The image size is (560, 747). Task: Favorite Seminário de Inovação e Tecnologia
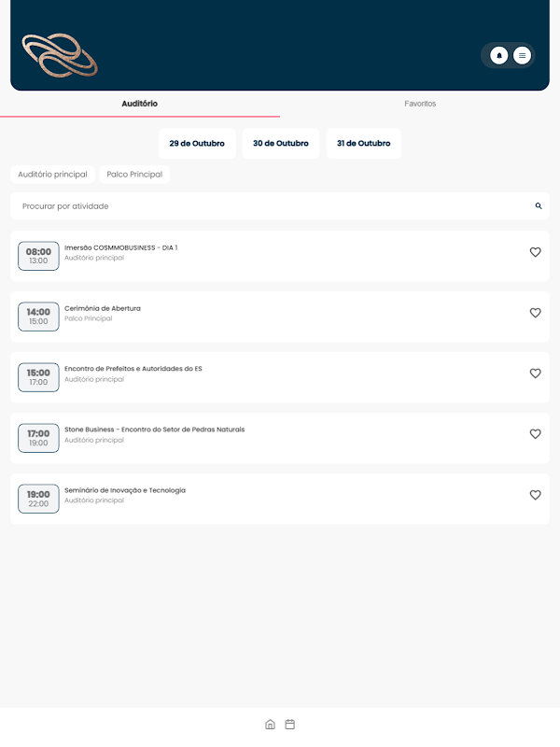click(x=535, y=495)
